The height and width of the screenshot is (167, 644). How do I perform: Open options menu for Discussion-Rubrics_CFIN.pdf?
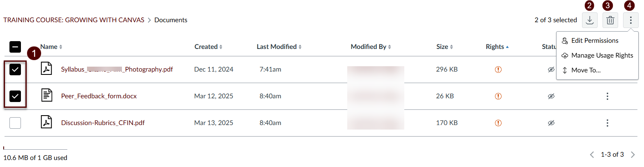point(607,123)
